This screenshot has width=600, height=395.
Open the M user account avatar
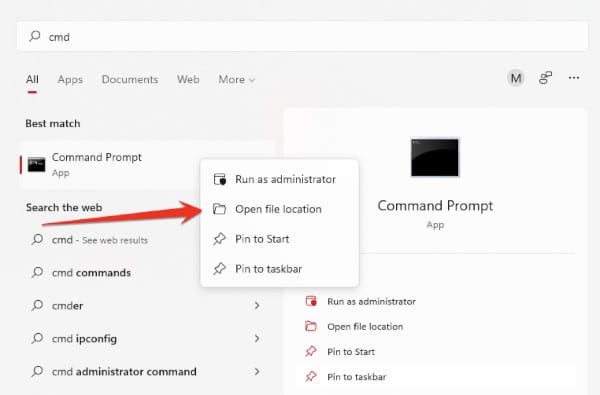click(x=515, y=78)
